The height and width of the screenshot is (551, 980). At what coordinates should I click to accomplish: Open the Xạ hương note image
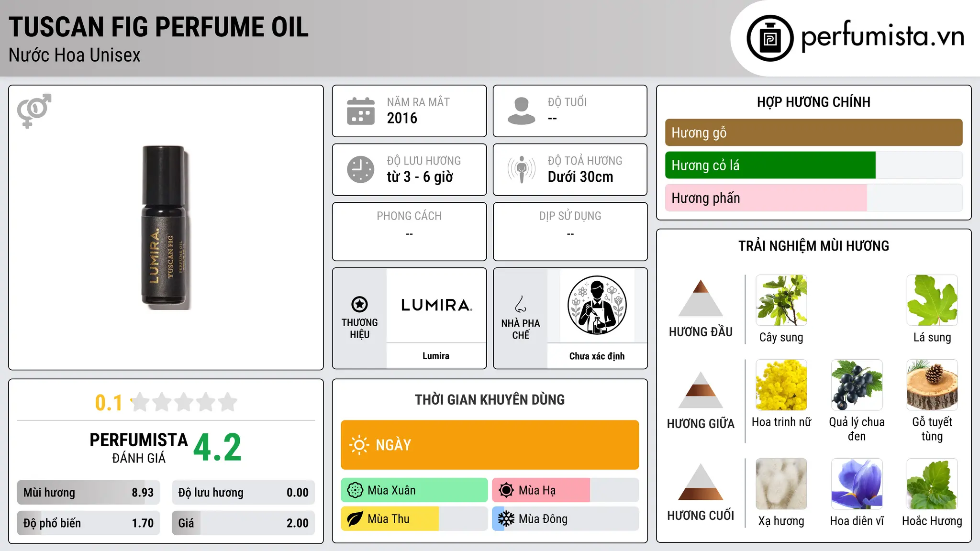(781, 484)
